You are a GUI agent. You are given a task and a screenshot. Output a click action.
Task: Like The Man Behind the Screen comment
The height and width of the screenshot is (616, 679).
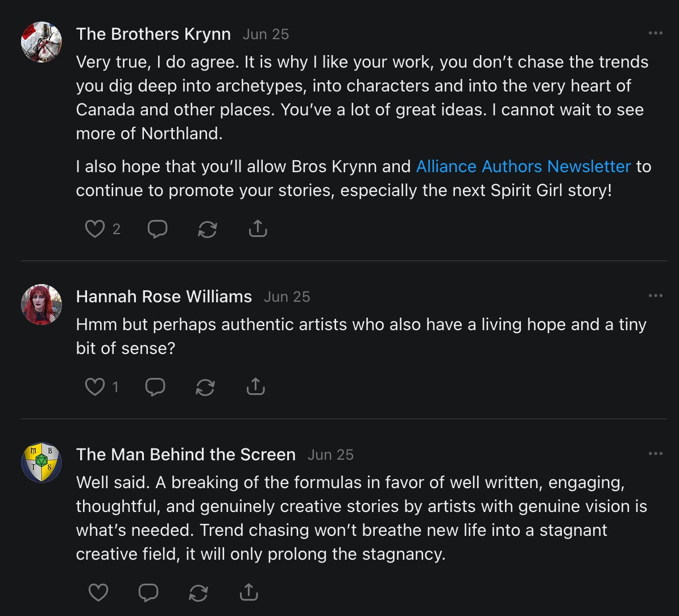coord(98,593)
